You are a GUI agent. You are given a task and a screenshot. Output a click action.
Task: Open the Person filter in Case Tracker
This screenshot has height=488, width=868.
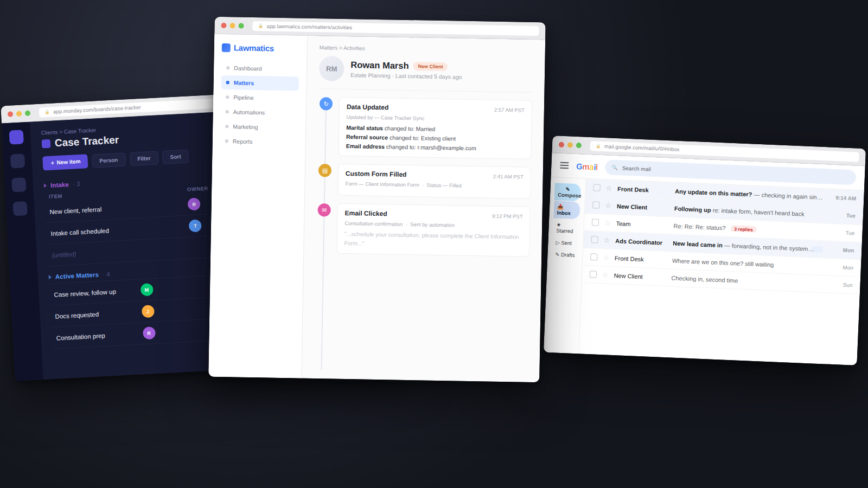coord(108,160)
